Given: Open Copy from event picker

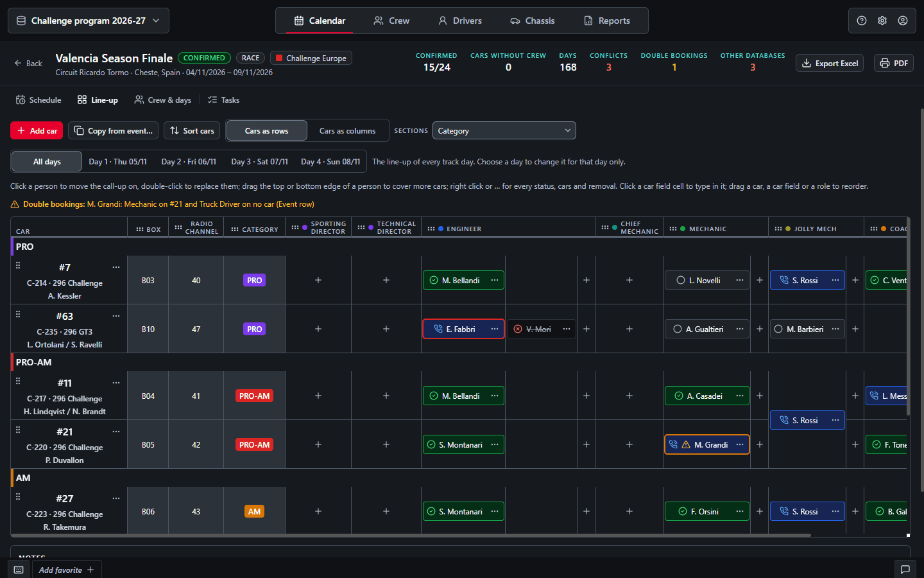Looking at the screenshot, I should tap(114, 130).
